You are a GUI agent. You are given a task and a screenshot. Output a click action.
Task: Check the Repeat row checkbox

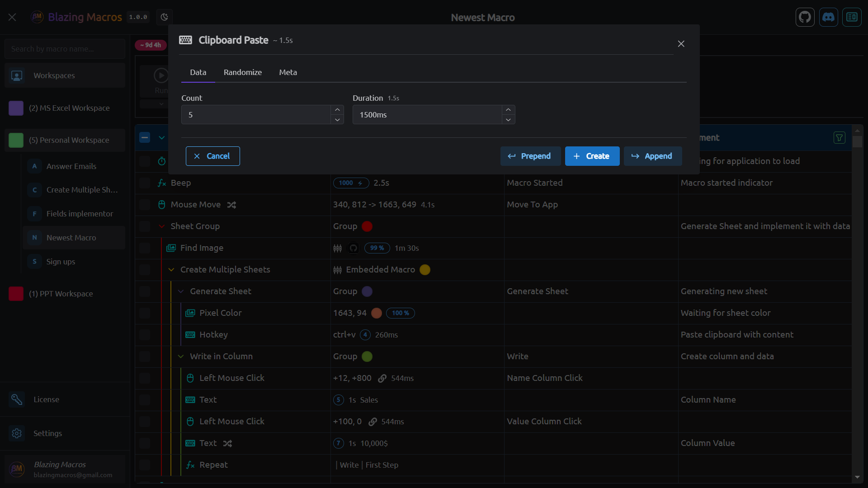[145, 465]
